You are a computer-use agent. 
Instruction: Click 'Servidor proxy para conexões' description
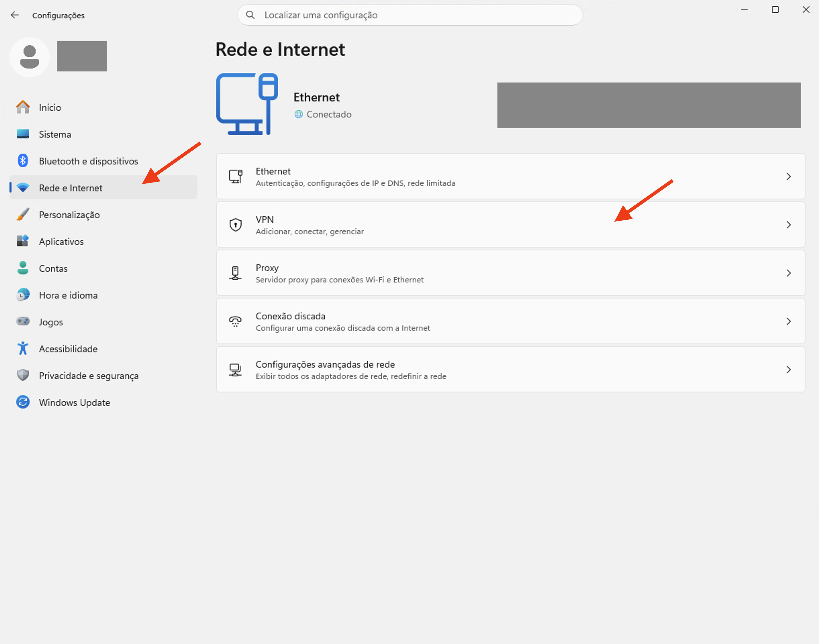click(340, 280)
